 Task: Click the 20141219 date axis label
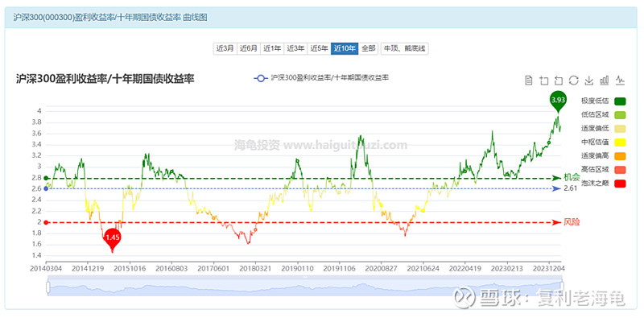coord(88,268)
